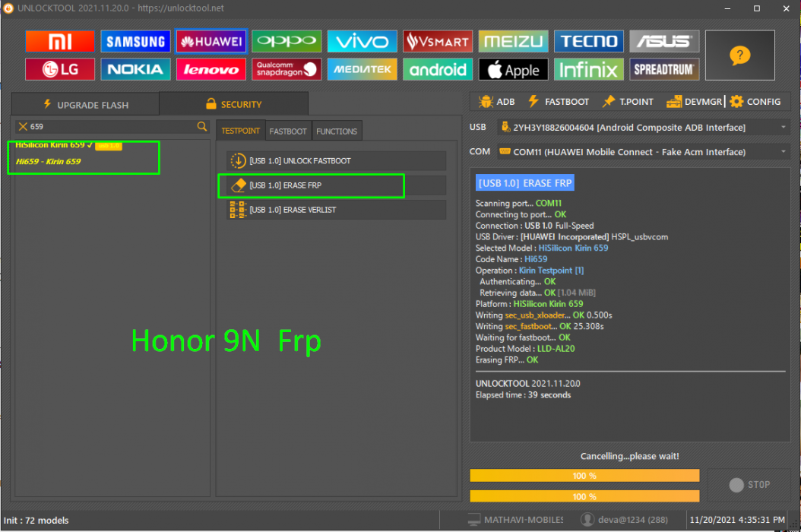Click the upper 100% progress bar
Image resolution: width=801 pixels, height=532 pixels.
click(x=584, y=476)
